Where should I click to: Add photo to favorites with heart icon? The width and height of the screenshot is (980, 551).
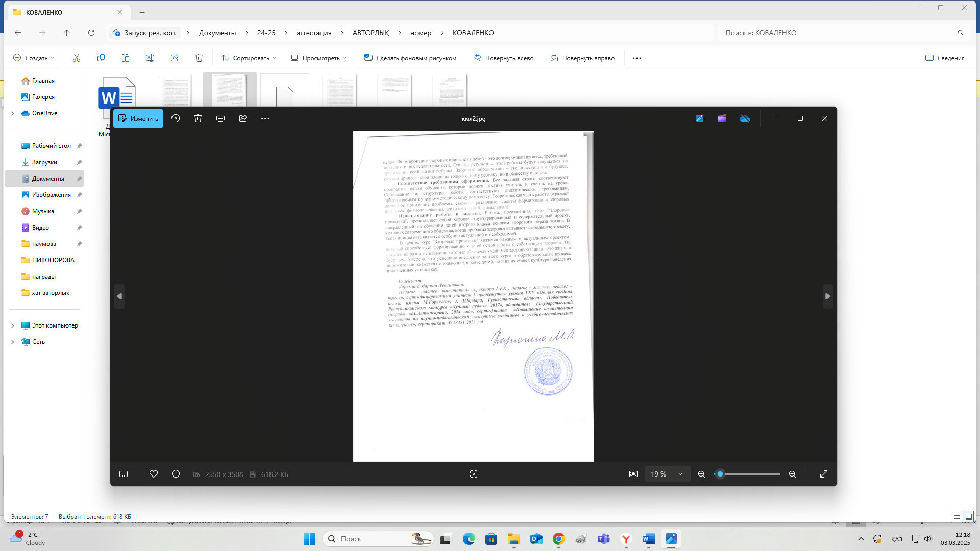click(153, 474)
